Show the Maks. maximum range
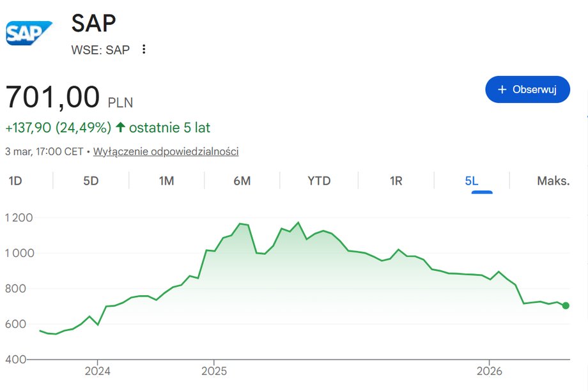The image size is (588, 391). (x=553, y=181)
